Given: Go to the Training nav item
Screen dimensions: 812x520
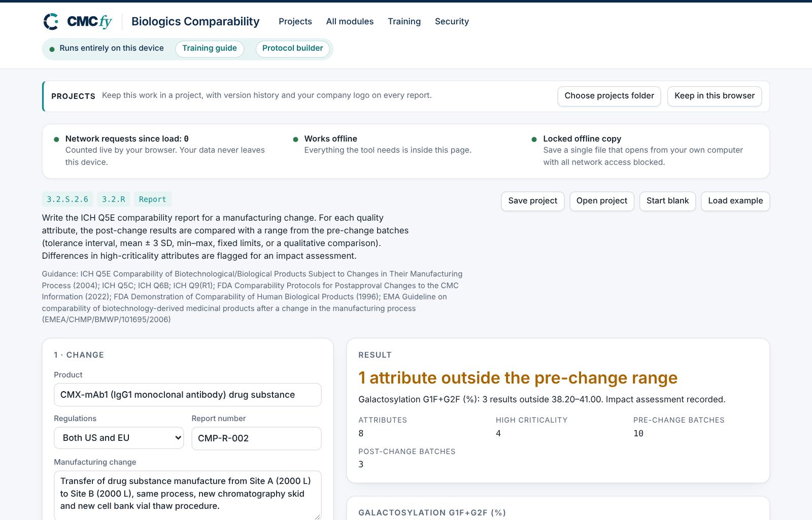Looking at the screenshot, I should point(404,21).
